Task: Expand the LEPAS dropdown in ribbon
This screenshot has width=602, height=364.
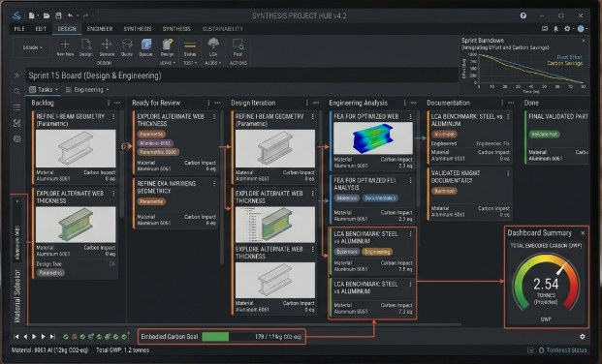Action: tap(168, 63)
